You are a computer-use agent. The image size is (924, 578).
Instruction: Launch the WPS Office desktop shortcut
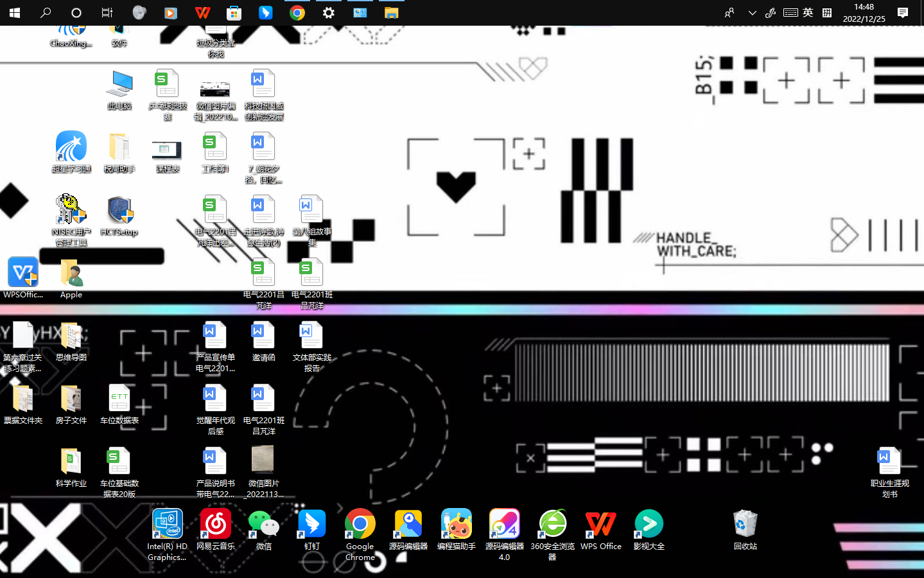point(601,530)
